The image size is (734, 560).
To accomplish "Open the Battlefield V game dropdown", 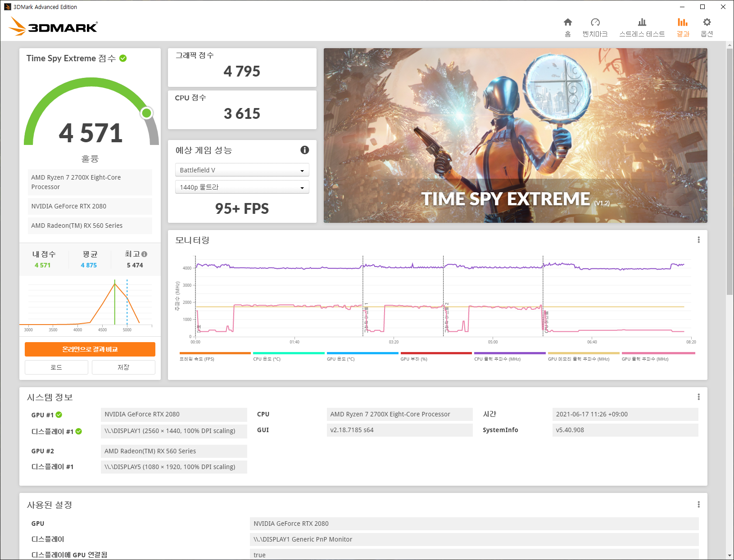I will 242,170.
